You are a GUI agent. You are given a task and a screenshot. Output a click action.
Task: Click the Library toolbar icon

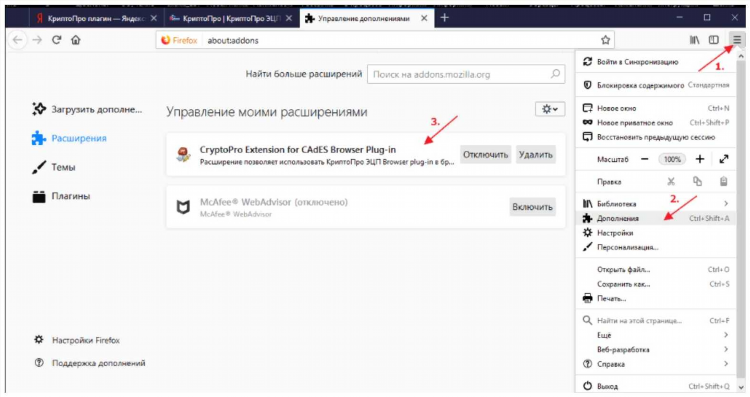[694, 40]
